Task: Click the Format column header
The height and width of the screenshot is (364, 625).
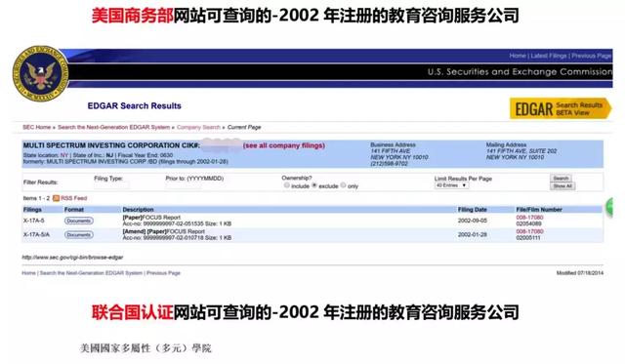Action: 74,210
